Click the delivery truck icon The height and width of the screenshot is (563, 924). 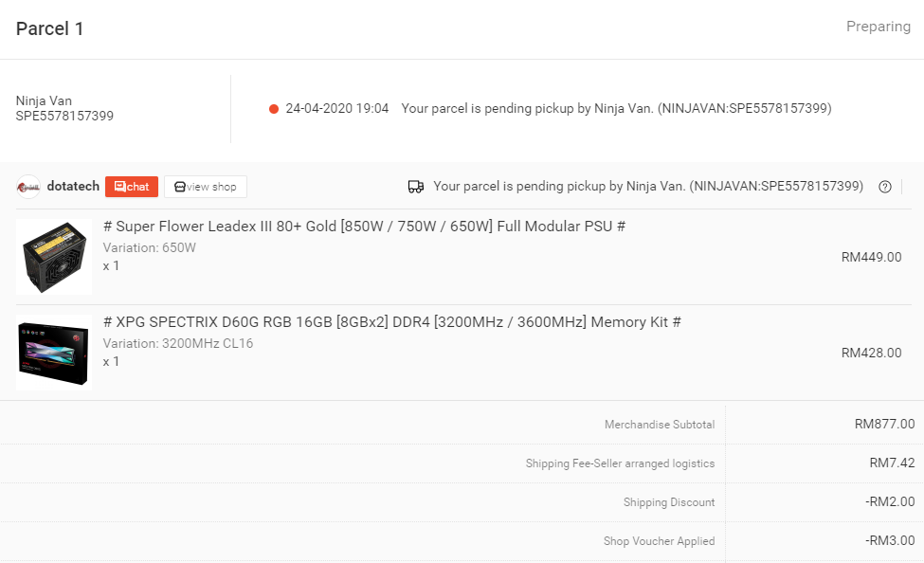pyautogui.click(x=416, y=187)
